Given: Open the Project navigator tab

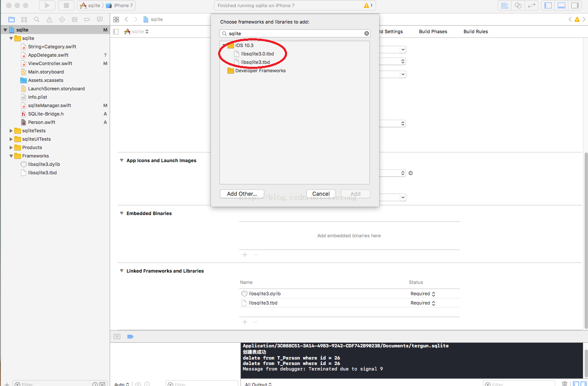Looking at the screenshot, I should [x=11, y=19].
